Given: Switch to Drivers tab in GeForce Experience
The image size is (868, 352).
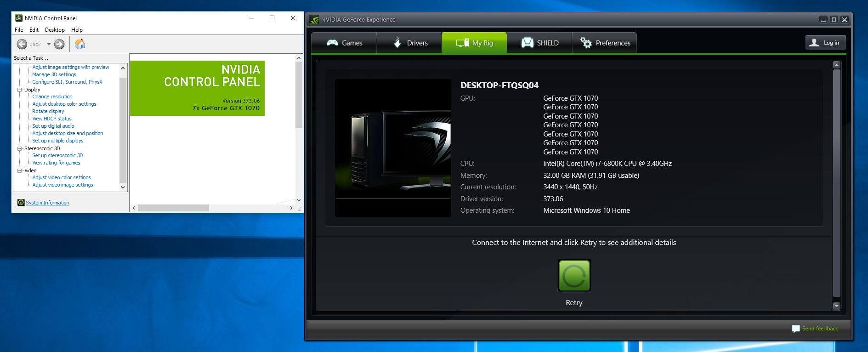Looking at the screenshot, I should point(409,43).
